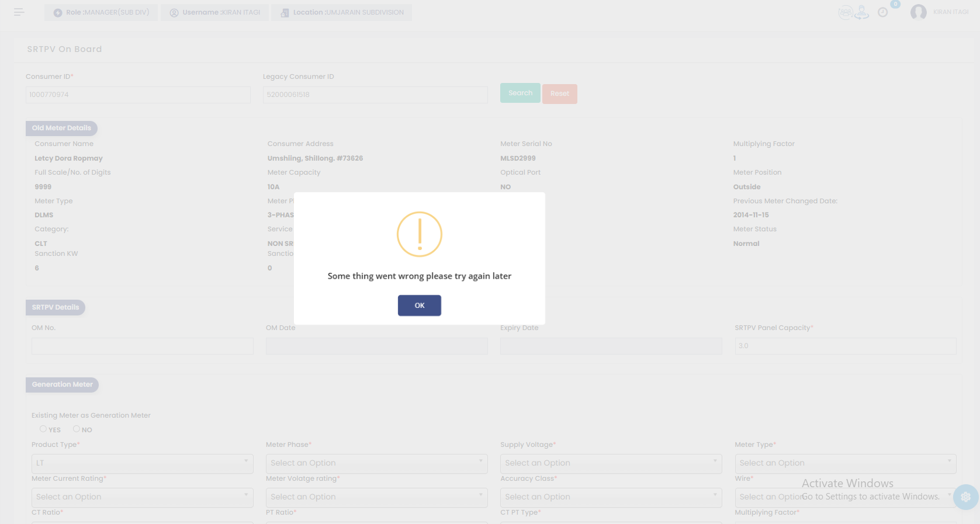The height and width of the screenshot is (524, 980).
Task: Open the Wire dropdown
Action: pyautogui.click(x=846, y=497)
